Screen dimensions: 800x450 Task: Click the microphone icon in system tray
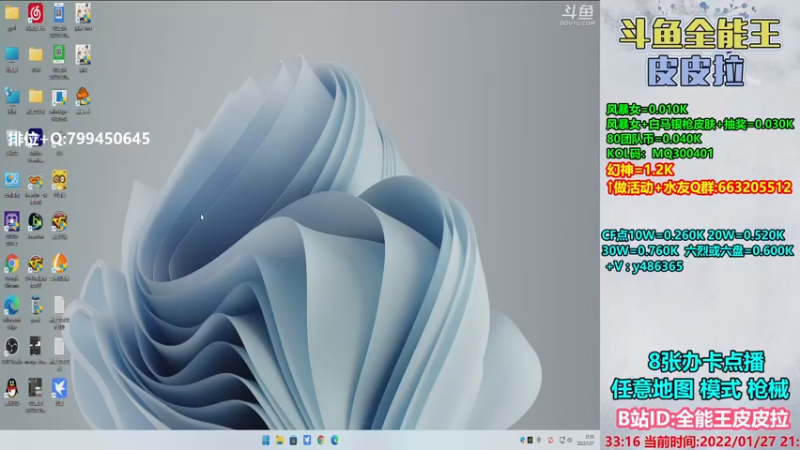point(539,440)
